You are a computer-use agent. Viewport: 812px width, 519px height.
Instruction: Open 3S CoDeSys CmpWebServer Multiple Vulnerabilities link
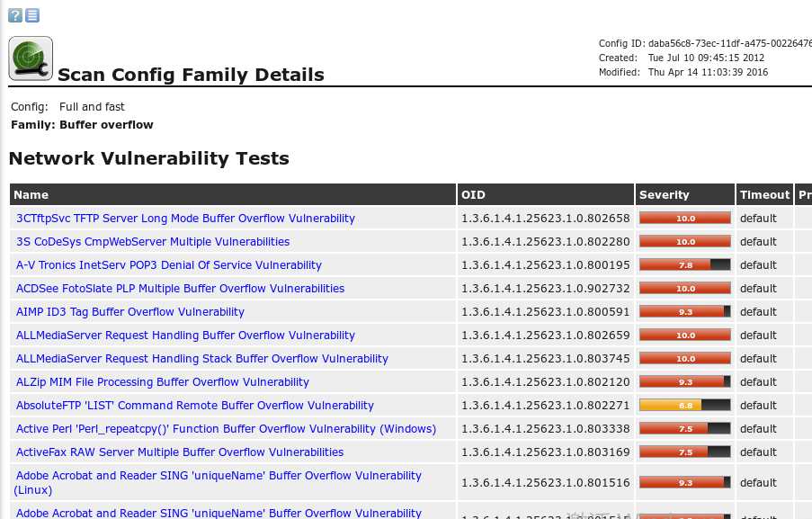tap(153, 242)
